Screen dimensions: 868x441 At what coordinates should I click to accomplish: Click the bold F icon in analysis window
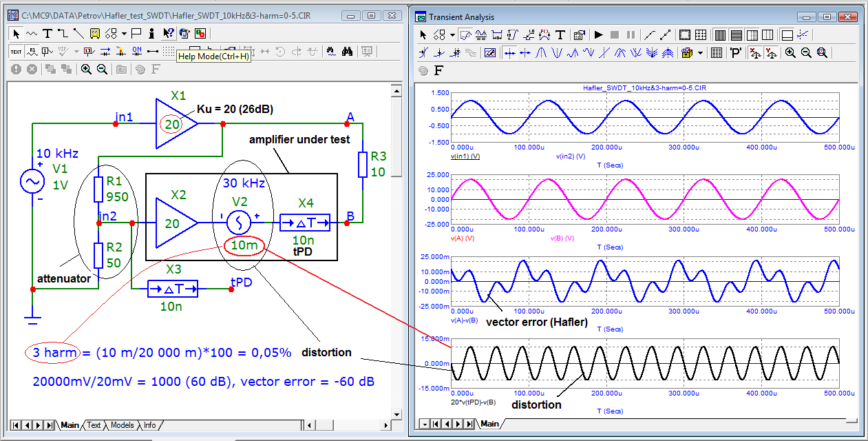click(x=438, y=70)
